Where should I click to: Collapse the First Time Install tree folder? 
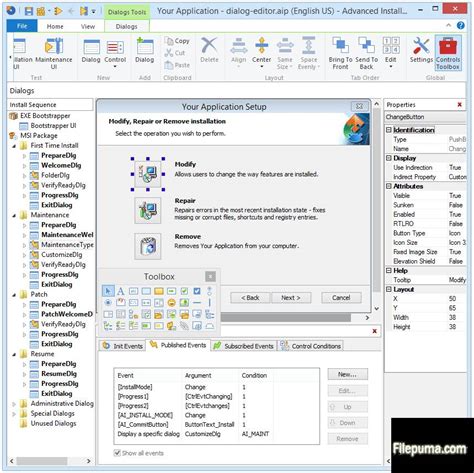[14, 146]
